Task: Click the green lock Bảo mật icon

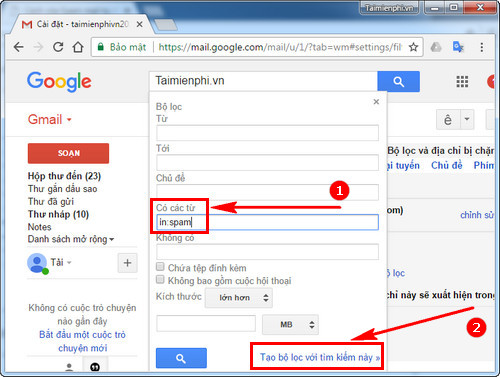Action: coord(101,47)
